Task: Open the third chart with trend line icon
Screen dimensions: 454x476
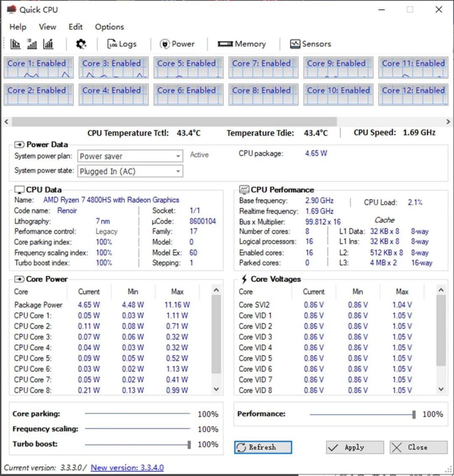Action: pyautogui.click(x=48, y=44)
